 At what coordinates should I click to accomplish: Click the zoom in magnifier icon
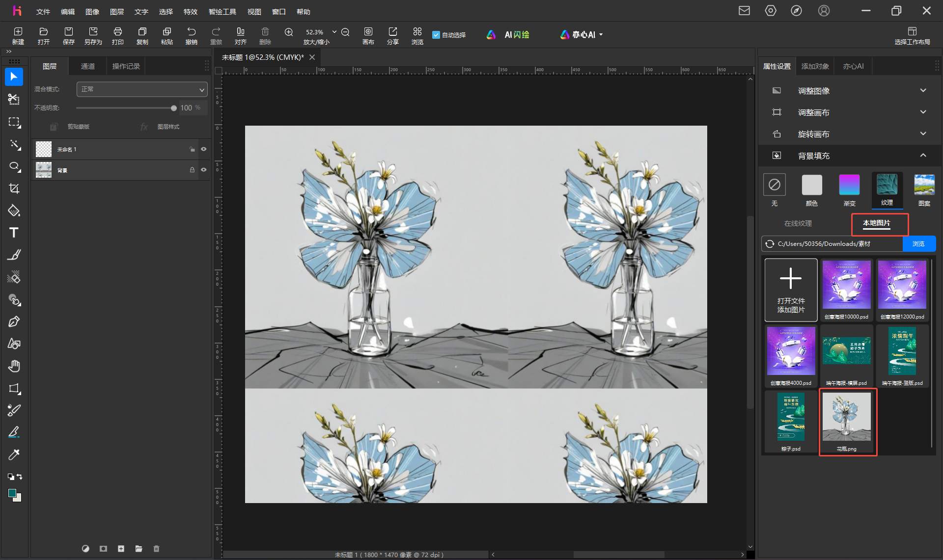[289, 32]
